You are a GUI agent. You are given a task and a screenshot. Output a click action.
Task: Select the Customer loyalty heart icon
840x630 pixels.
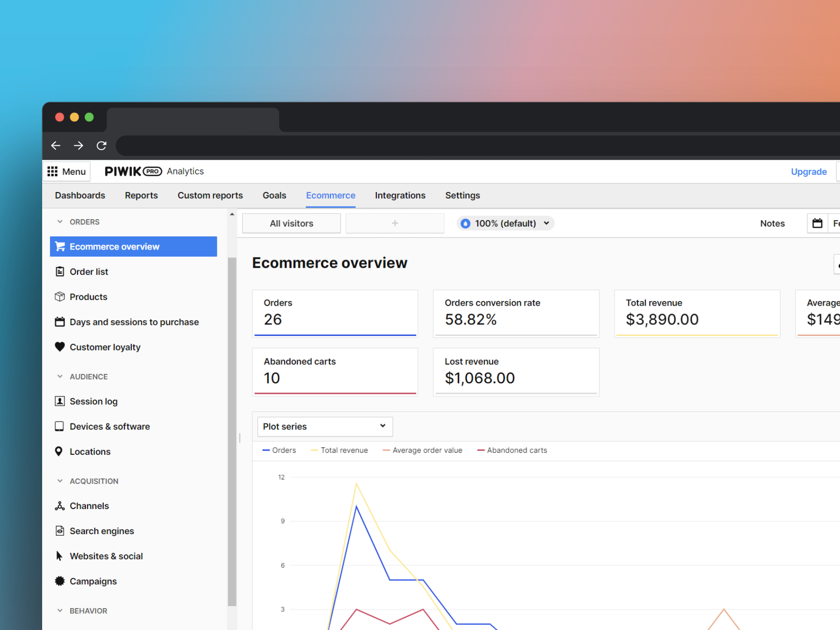[x=60, y=347]
